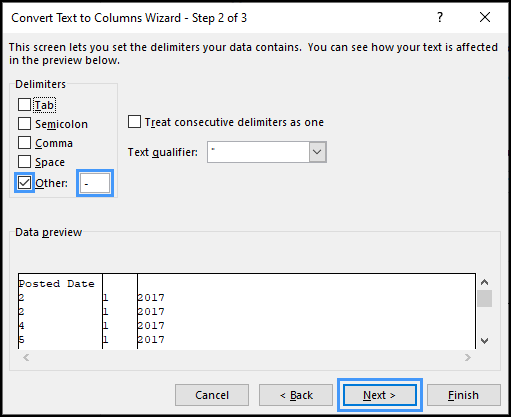Toggle Treat consecutive delimiters as one
The height and width of the screenshot is (417, 511).
coord(134,122)
